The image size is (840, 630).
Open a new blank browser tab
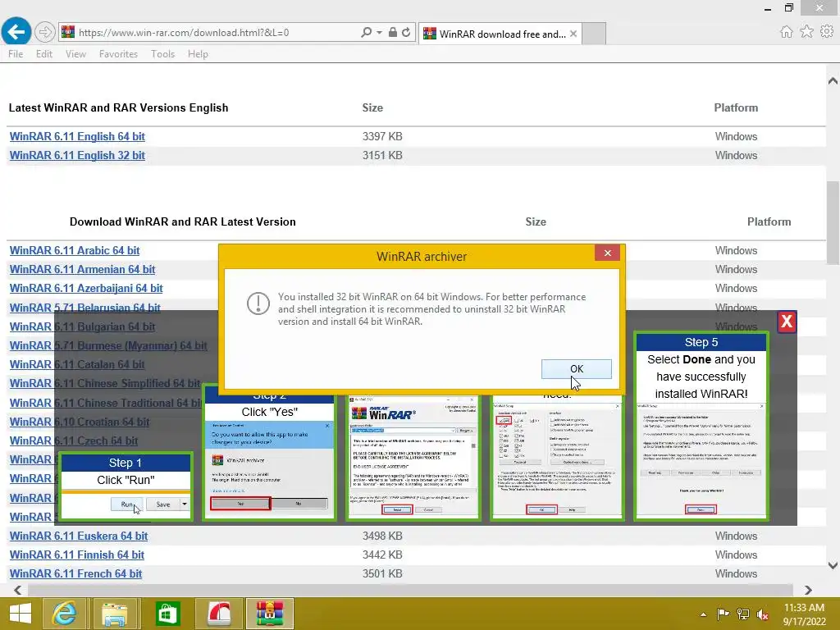coord(594,34)
